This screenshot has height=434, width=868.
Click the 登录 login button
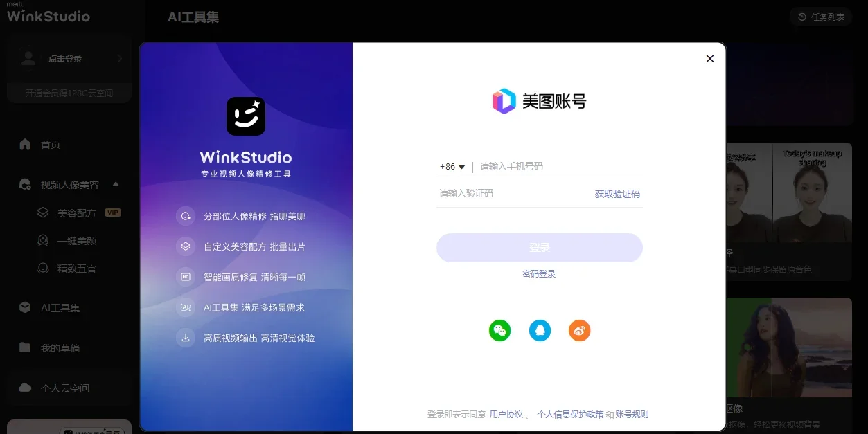[x=540, y=247]
